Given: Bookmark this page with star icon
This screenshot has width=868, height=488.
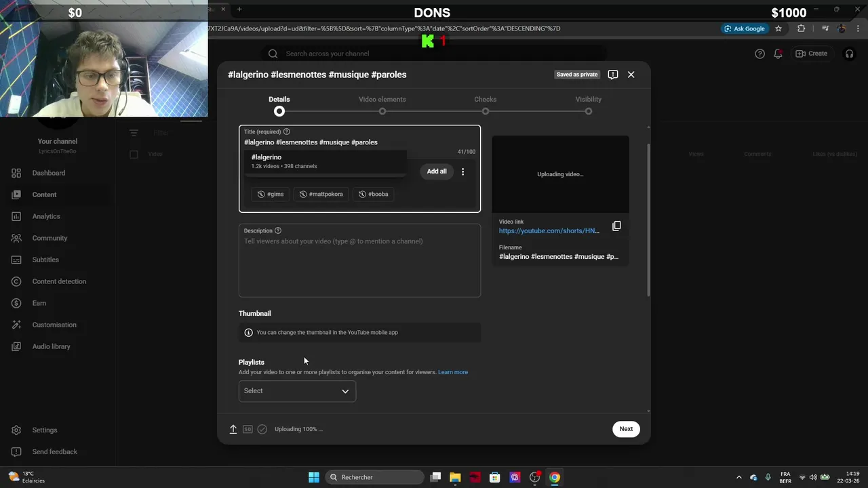Looking at the screenshot, I should pyautogui.click(x=778, y=28).
